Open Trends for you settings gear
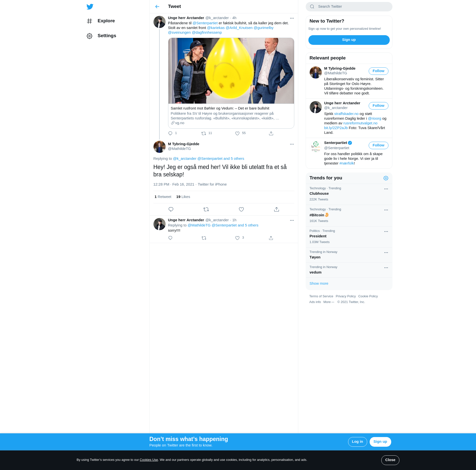Viewport: 476px width, 470px height. pos(386,178)
